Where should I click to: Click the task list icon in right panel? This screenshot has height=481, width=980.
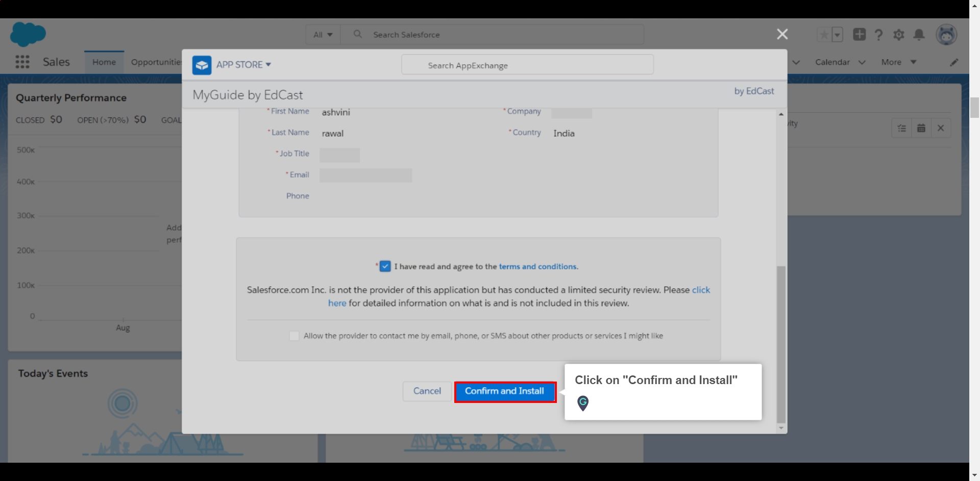902,128
